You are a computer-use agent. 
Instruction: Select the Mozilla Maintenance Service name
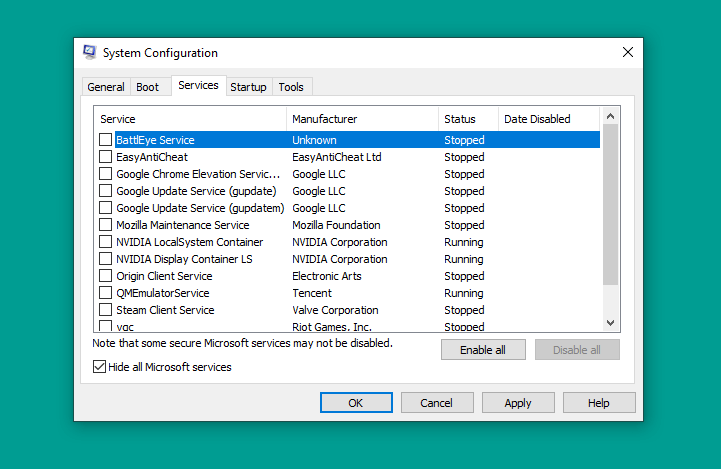(183, 225)
